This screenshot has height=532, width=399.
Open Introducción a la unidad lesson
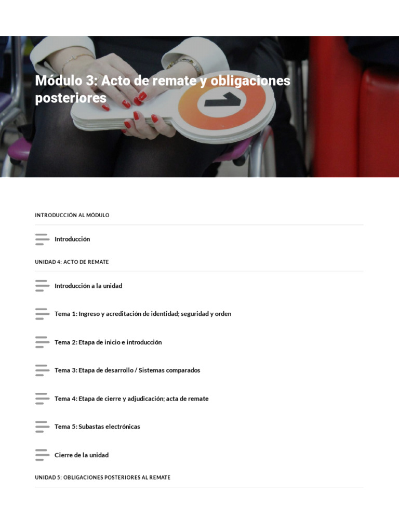click(x=88, y=286)
